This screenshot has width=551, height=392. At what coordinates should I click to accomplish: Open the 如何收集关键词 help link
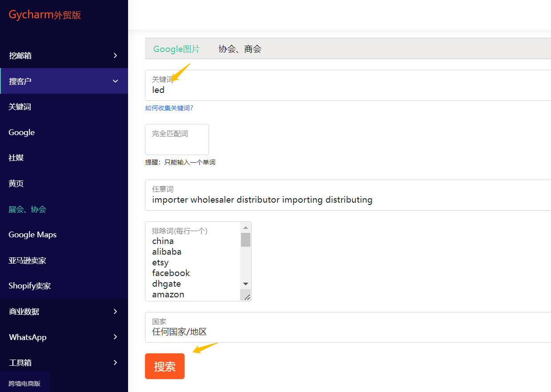(x=169, y=108)
